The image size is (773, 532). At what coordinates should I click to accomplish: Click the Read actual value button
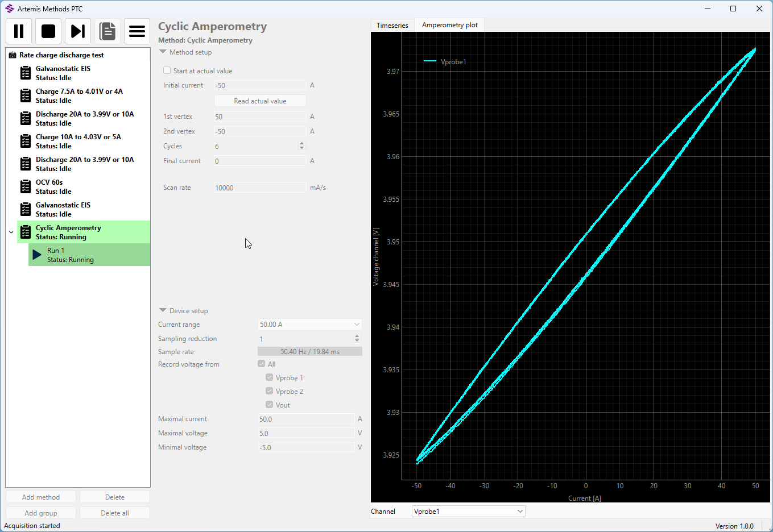(x=260, y=101)
